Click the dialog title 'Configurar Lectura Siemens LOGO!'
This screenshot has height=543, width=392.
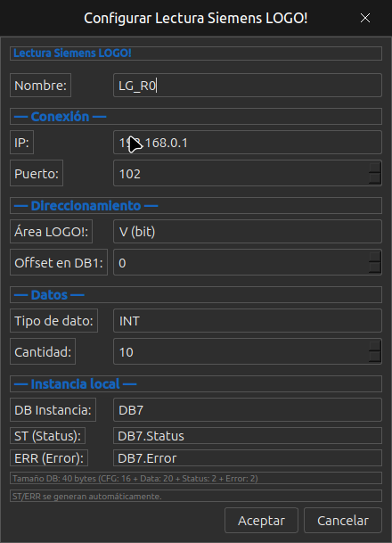tap(196, 18)
